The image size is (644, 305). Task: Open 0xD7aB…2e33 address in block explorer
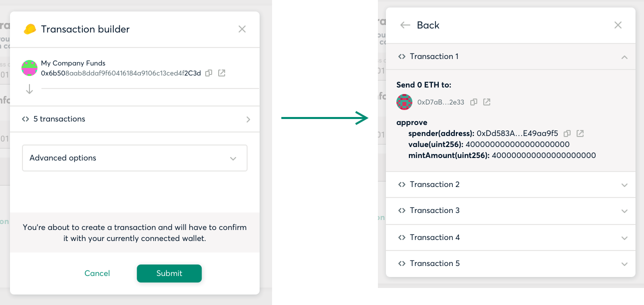coord(487,102)
